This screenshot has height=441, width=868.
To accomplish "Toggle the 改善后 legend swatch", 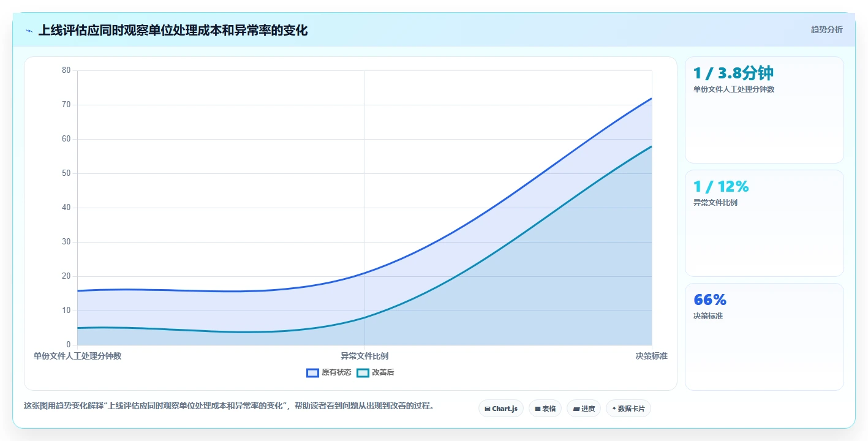I will (363, 372).
